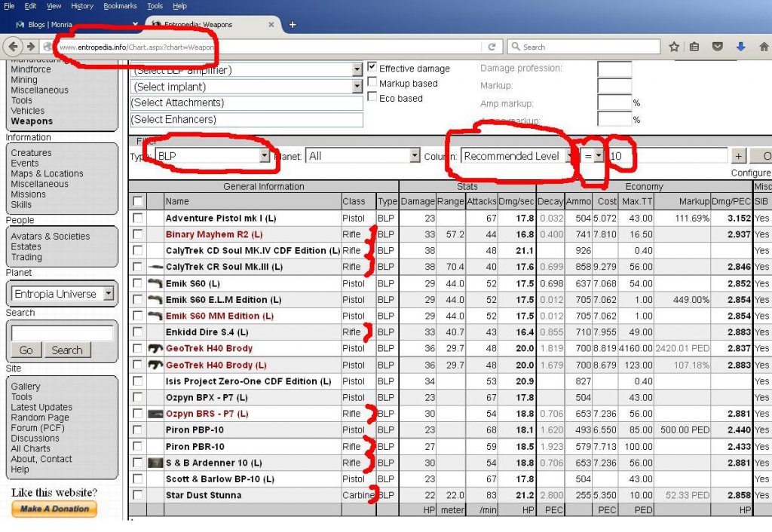772x532 pixels.
Task: Check the select-all checkbox in table header
Action: point(138,201)
